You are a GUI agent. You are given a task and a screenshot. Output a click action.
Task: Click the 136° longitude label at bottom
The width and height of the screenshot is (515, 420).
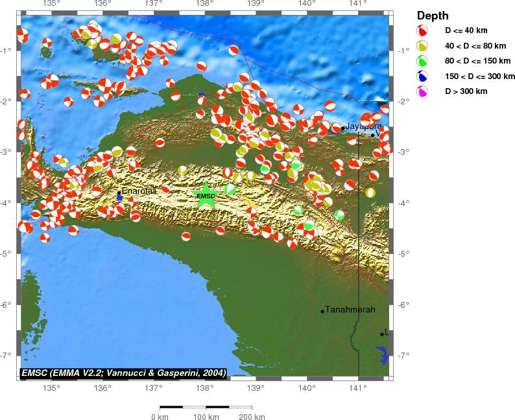[102, 388]
